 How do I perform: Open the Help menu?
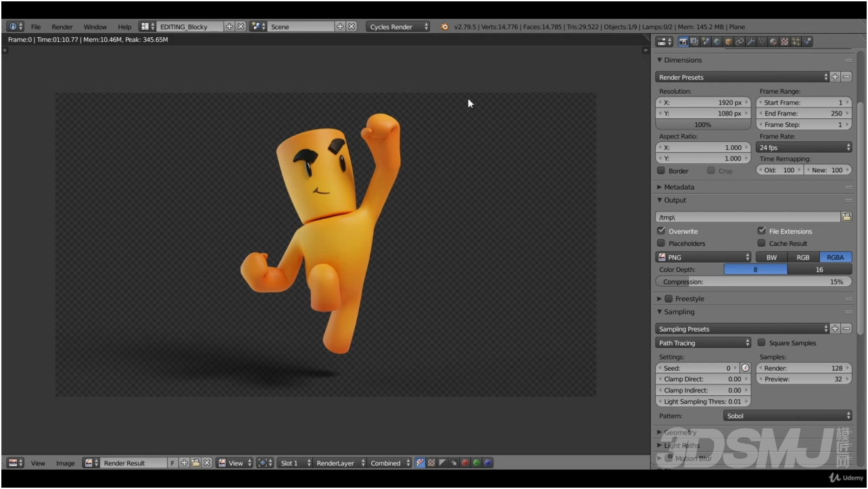point(124,27)
